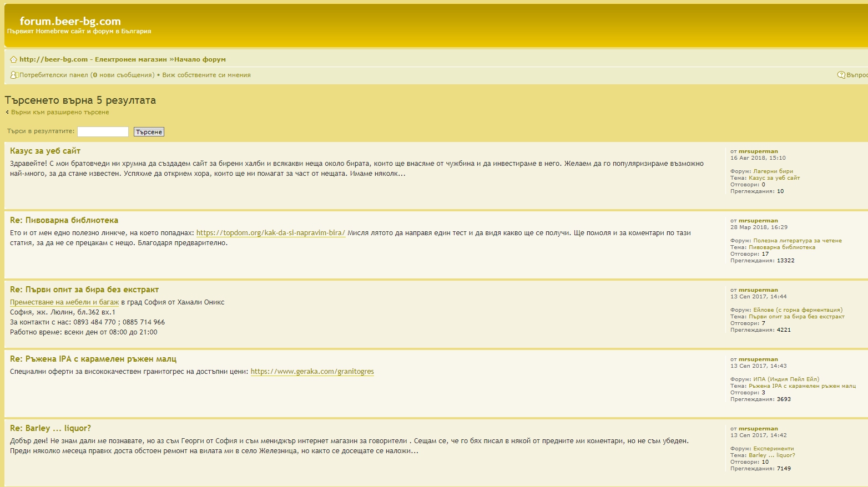The height and width of the screenshot is (487, 868).
Task: Open 'Експерименти' forum link
Action: coord(773,449)
